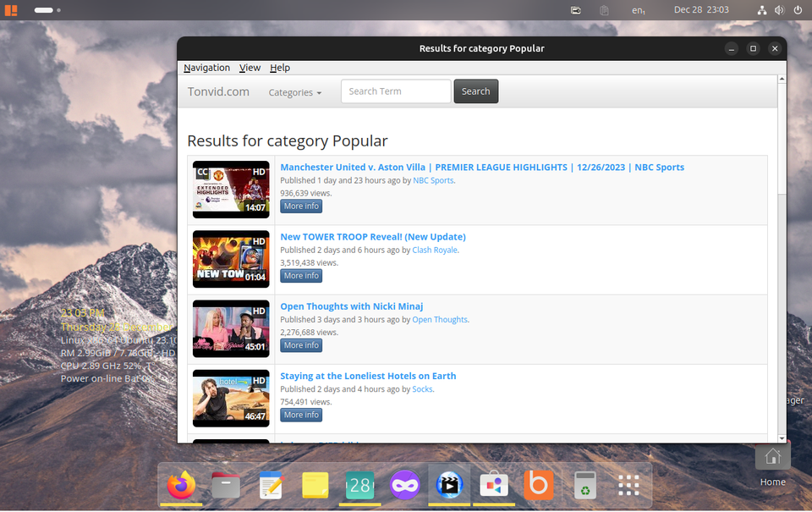Open the calendar app in dock
Screen dimensions: 812x512
(x=360, y=485)
